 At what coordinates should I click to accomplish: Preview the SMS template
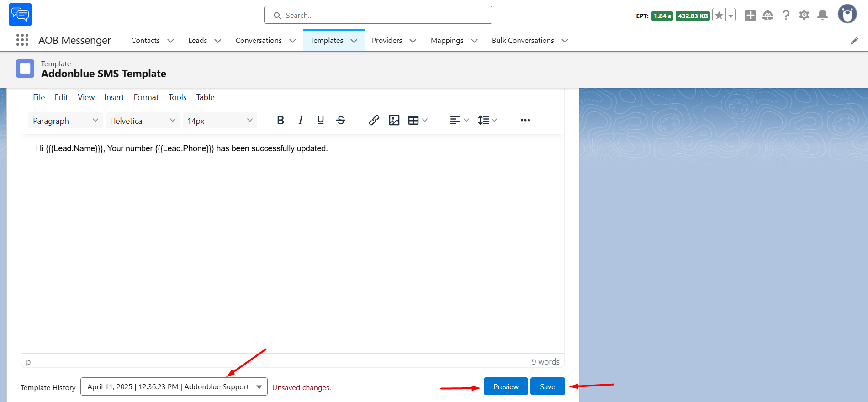click(506, 386)
